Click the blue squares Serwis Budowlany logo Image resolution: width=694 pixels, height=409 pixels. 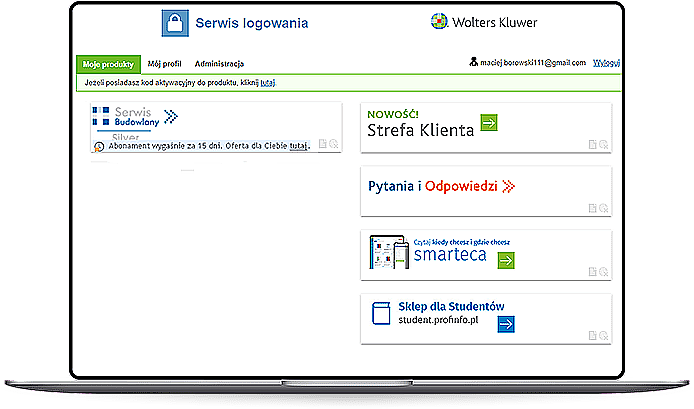(100, 116)
